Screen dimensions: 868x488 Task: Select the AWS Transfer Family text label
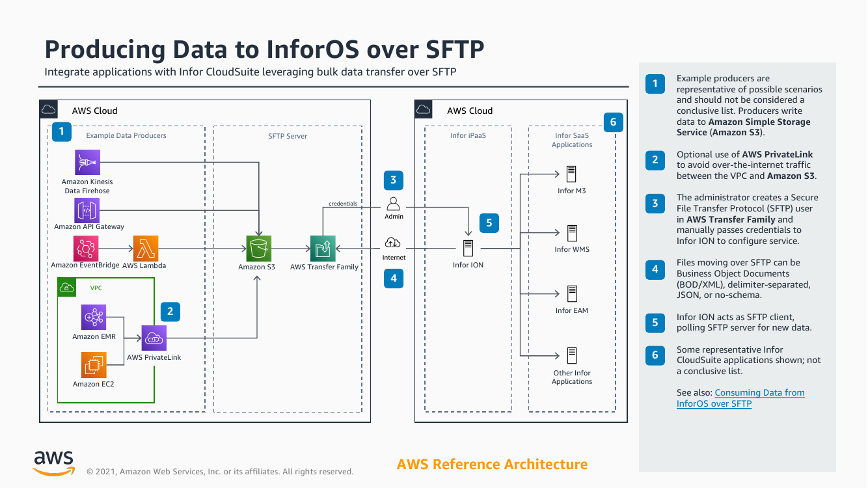[324, 267]
